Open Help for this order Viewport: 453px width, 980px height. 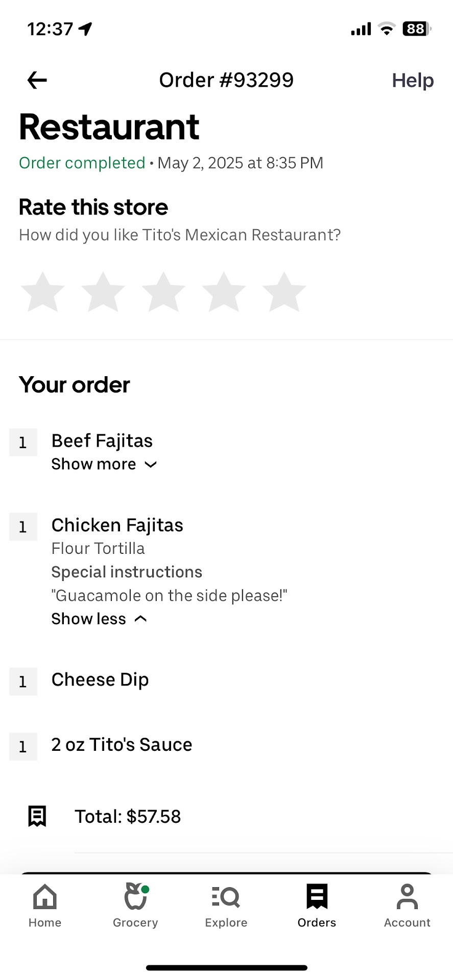[413, 81]
